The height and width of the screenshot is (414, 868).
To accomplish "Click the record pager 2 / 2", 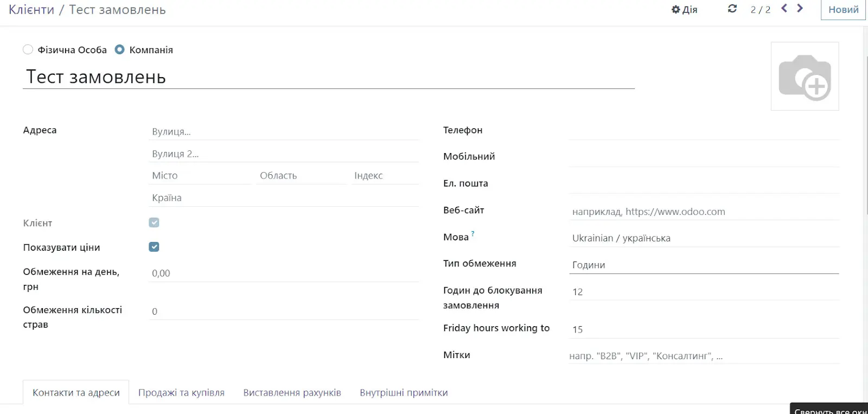I will [x=760, y=10].
